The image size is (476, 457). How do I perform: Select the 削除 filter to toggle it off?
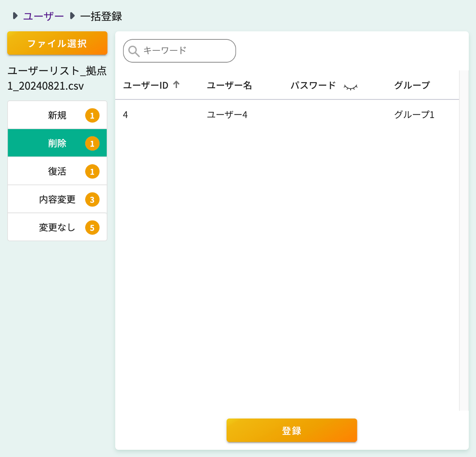[x=57, y=143]
